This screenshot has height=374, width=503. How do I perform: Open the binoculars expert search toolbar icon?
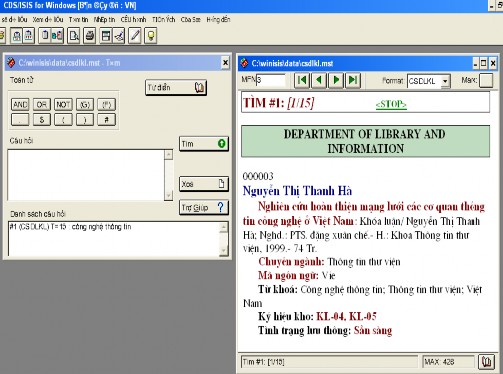[x=17, y=36]
